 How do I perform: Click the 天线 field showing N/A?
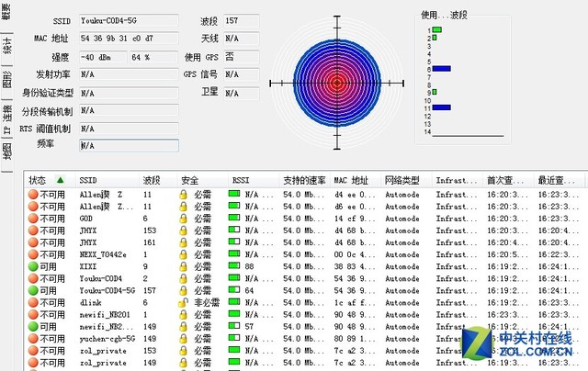click(241, 39)
